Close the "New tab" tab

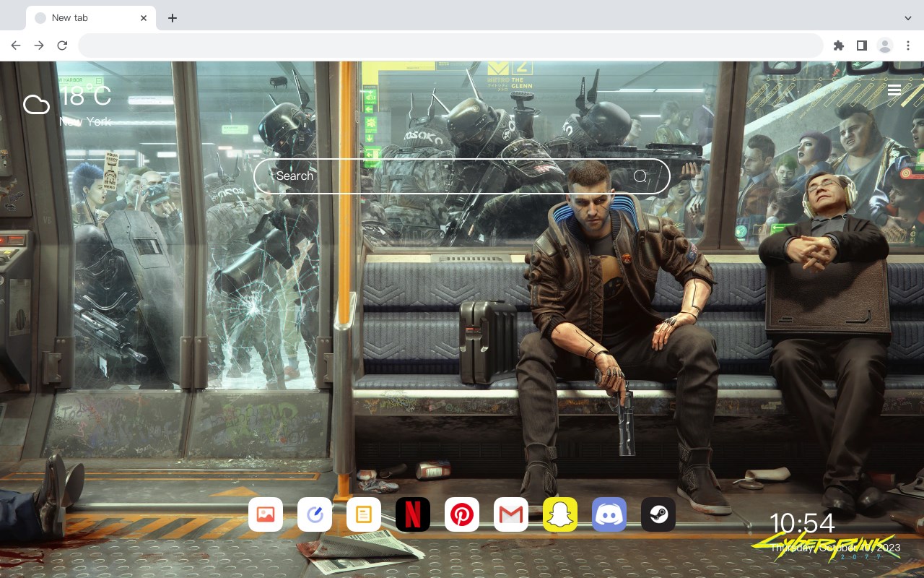(x=144, y=18)
